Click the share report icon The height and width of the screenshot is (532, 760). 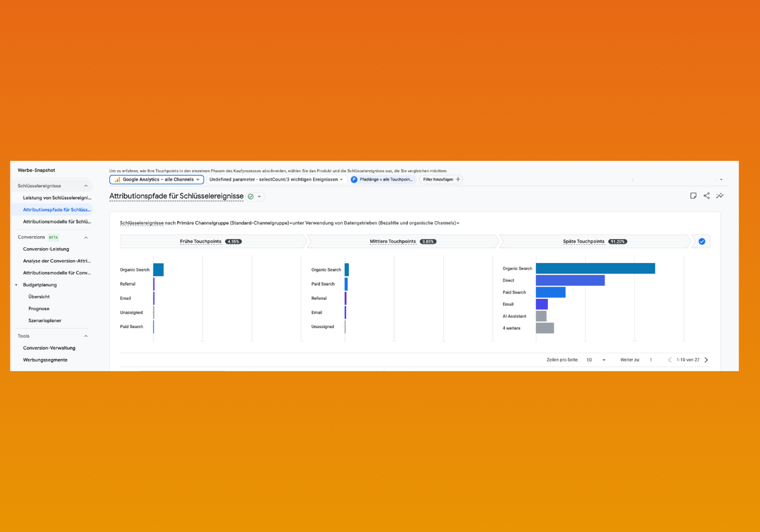pyautogui.click(x=707, y=196)
